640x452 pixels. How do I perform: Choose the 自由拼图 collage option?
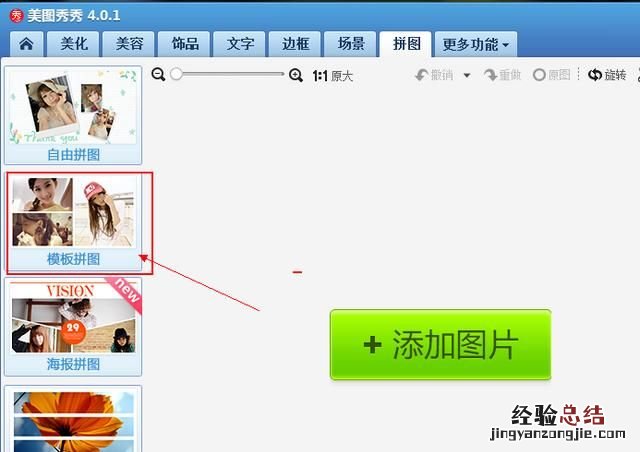73,115
